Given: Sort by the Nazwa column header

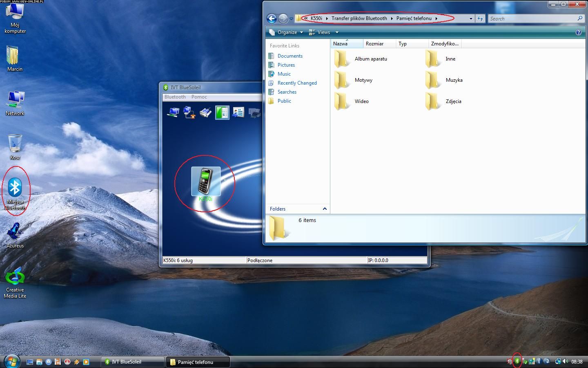Looking at the screenshot, I should click(x=347, y=44).
